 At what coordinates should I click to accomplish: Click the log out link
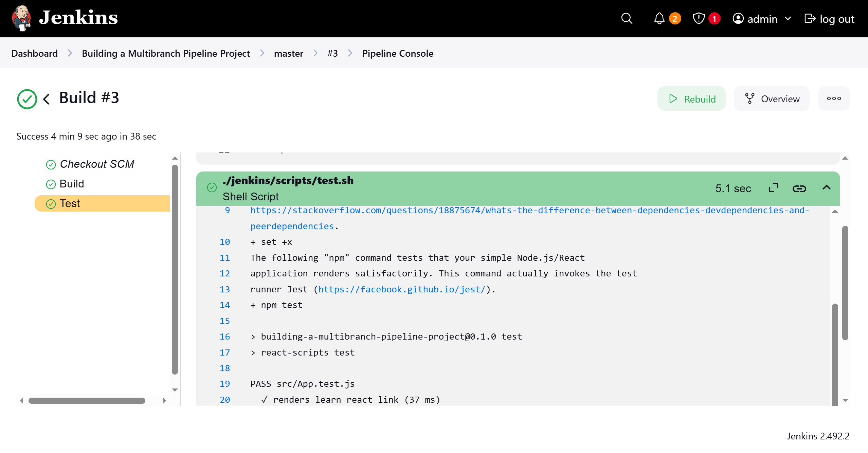[829, 19]
